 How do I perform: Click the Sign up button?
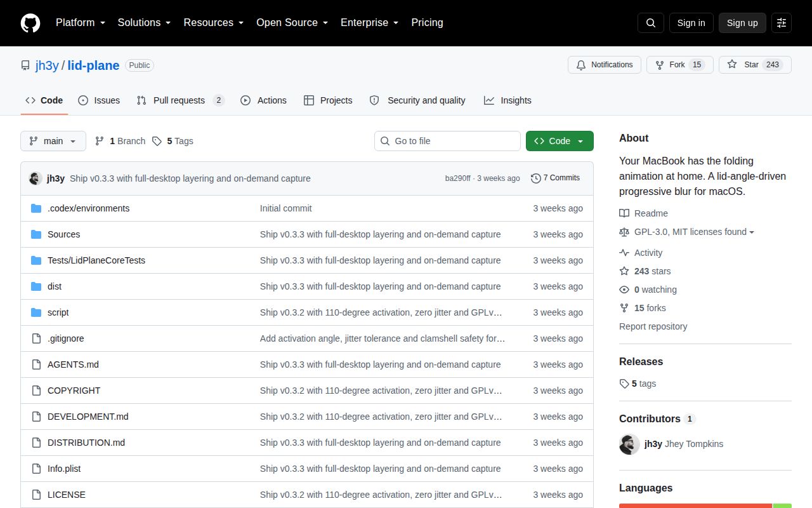[742, 23]
